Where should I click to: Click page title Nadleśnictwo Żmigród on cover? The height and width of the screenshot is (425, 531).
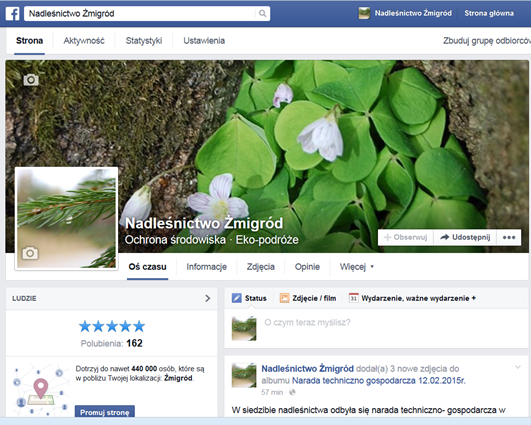pos(204,224)
